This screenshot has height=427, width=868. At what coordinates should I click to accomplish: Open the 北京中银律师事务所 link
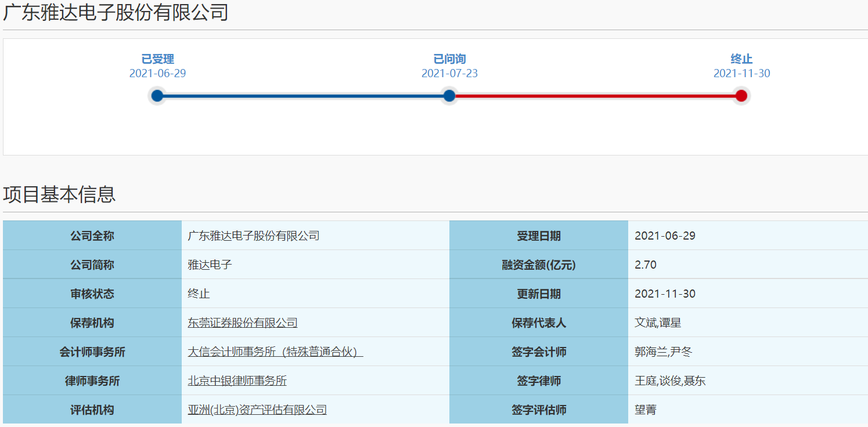click(x=237, y=381)
